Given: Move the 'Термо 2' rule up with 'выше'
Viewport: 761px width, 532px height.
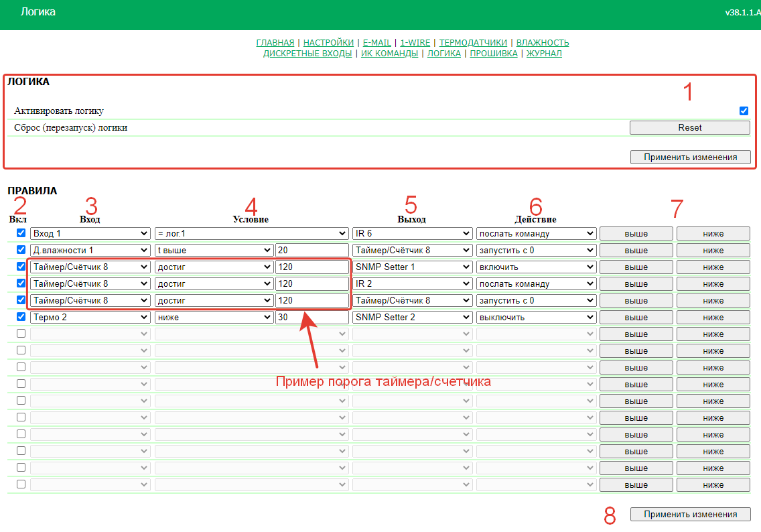Looking at the screenshot, I should (636, 317).
